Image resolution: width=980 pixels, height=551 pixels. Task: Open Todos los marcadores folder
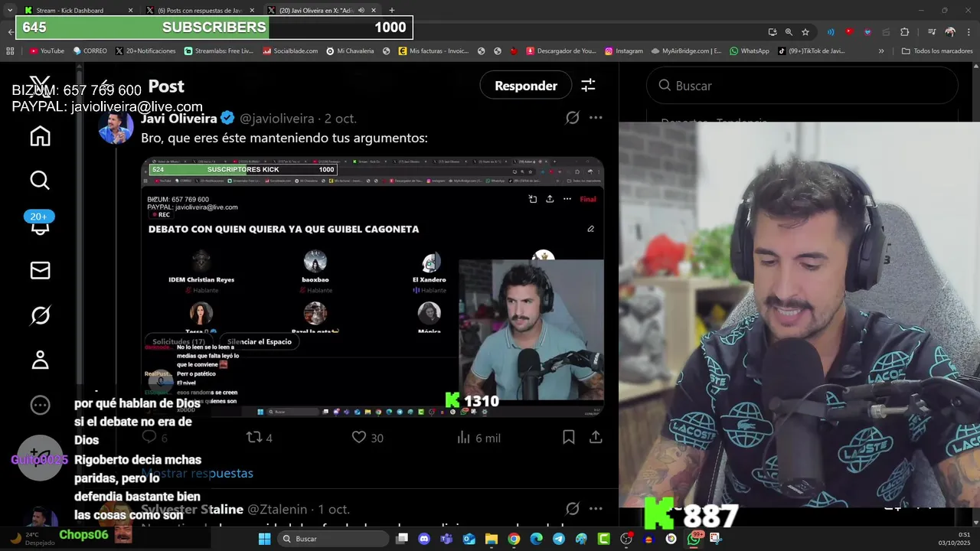(x=937, y=51)
